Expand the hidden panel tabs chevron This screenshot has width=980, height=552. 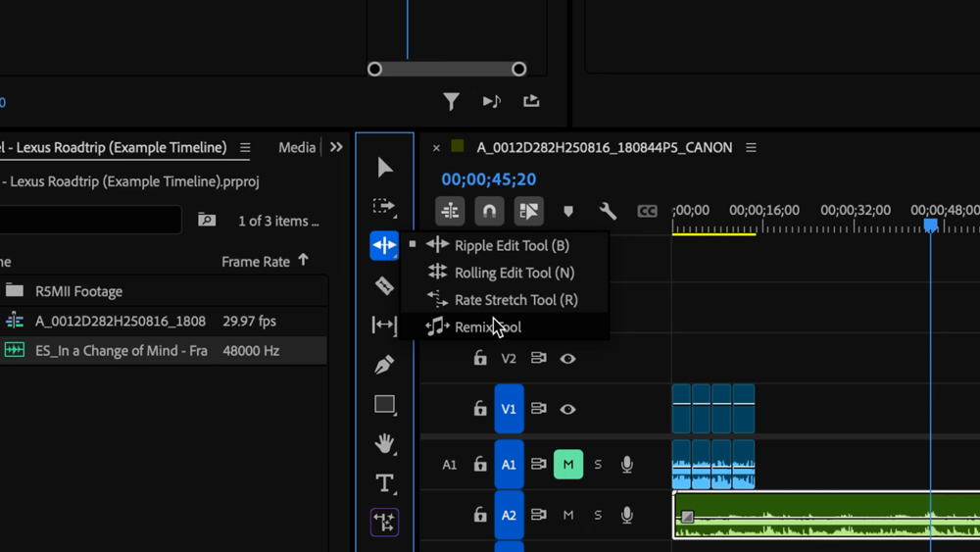tap(336, 147)
